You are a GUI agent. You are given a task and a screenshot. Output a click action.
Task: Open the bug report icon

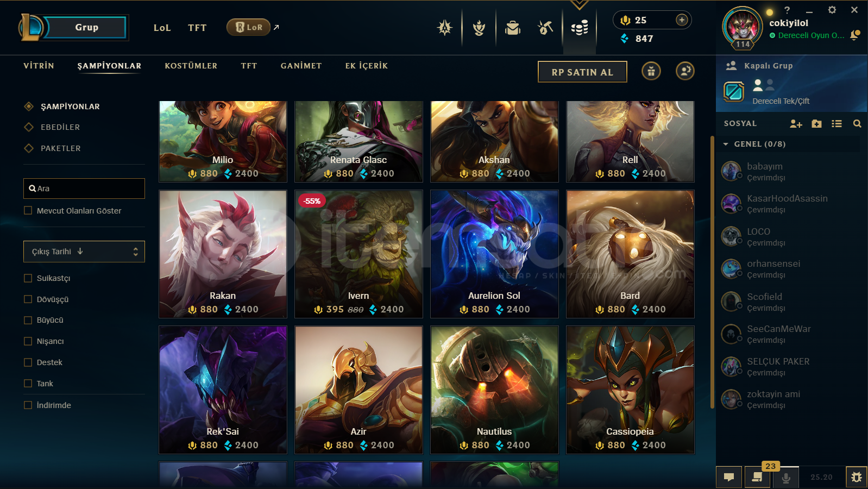coord(857,477)
